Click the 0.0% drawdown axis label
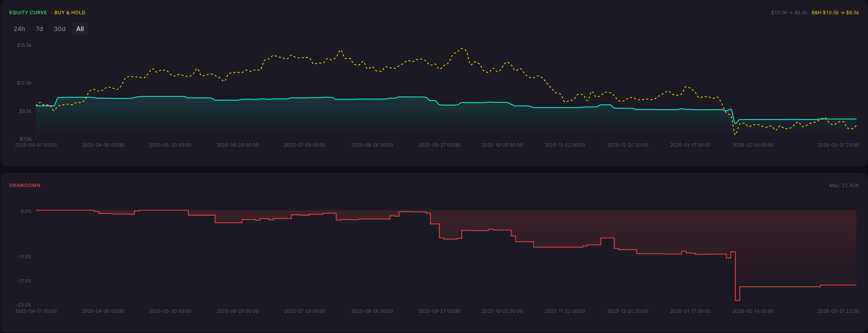This screenshot has width=868, height=333. (26, 211)
